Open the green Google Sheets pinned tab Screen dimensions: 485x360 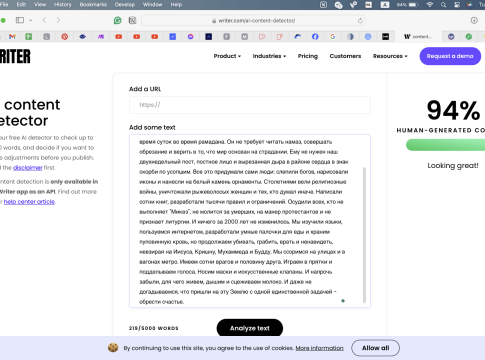pos(29,37)
